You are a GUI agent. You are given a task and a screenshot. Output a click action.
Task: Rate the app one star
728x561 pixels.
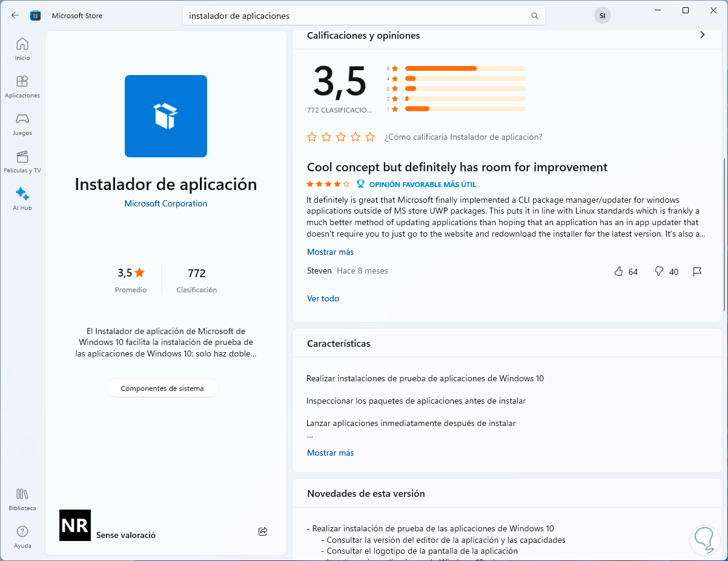312,137
